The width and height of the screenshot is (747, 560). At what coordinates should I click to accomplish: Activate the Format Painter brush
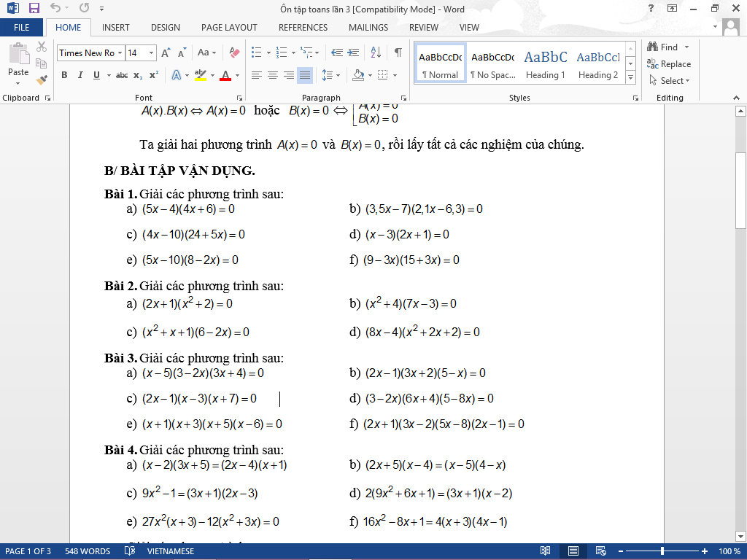pyautogui.click(x=42, y=79)
